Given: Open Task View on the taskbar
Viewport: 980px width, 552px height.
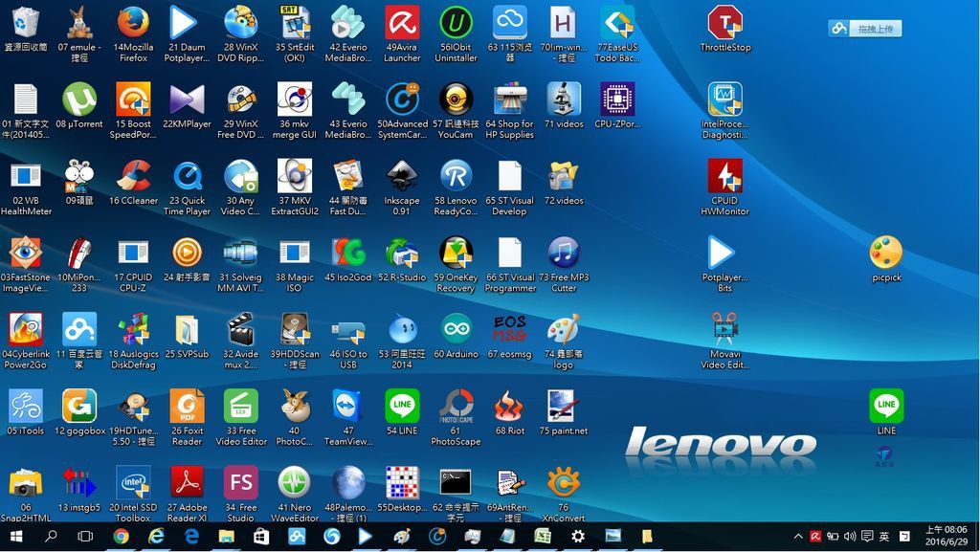Looking at the screenshot, I should point(85,537).
